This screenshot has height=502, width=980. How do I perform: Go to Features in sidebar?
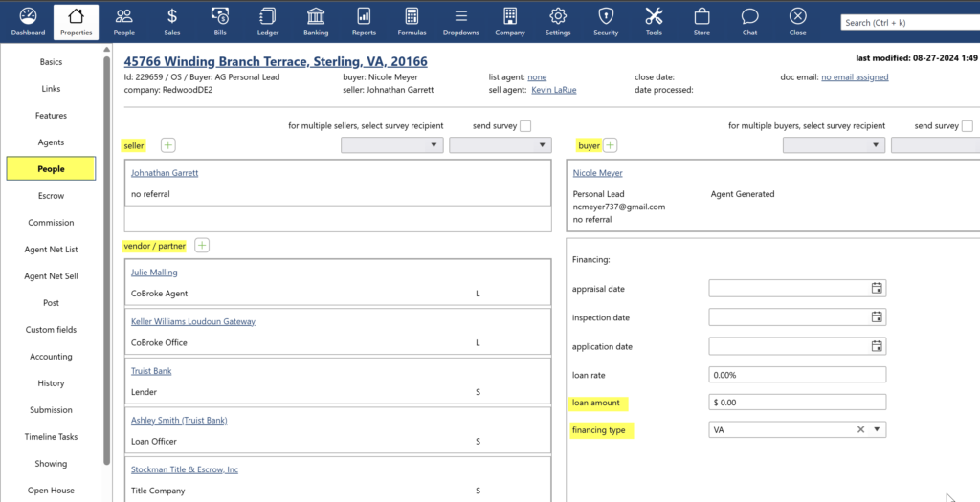pos(51,116)
